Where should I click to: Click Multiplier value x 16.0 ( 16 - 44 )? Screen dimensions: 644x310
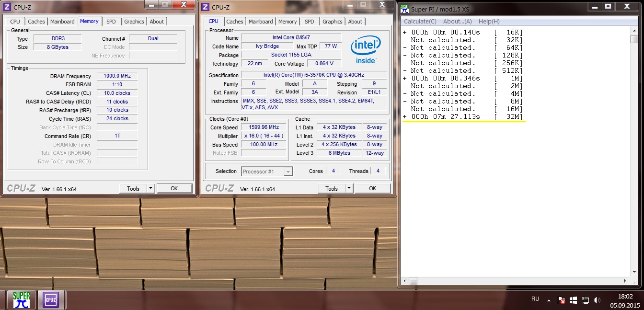point(264,136)
